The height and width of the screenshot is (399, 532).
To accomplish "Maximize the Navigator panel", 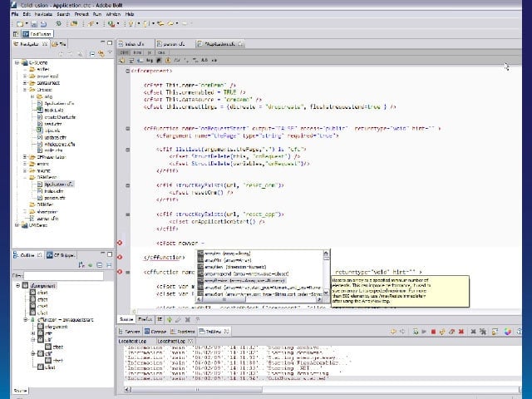I will 110,43.
